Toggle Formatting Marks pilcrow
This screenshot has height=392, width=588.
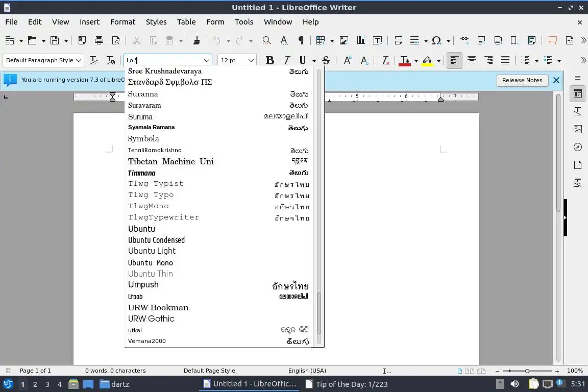pos(301,40)
